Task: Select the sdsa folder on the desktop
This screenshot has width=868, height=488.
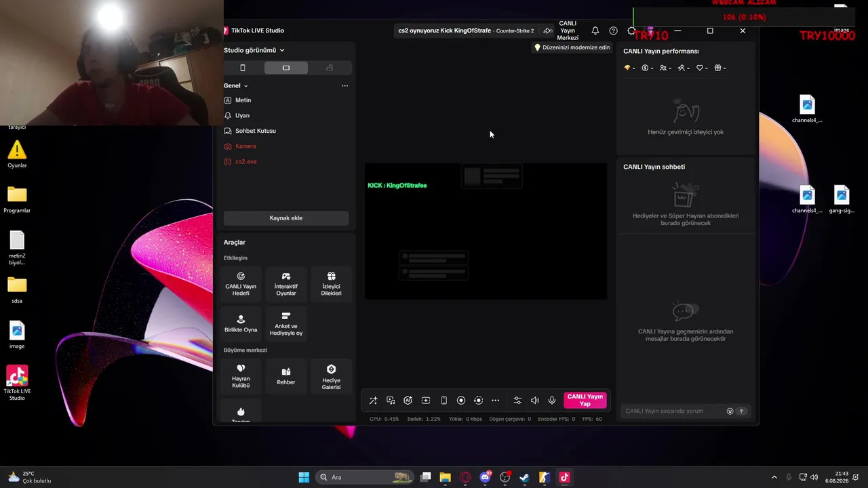Action: 17,290
